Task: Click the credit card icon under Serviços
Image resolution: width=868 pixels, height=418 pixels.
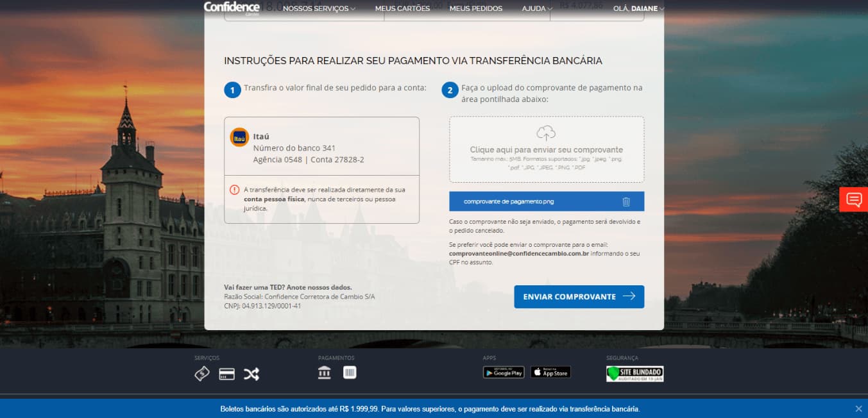Action: click(x=226, y=374)
